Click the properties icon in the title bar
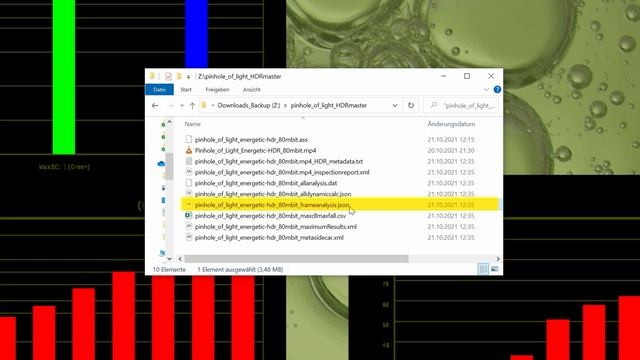This screenshot has width=640, height=360. click(x=168, y=76)
